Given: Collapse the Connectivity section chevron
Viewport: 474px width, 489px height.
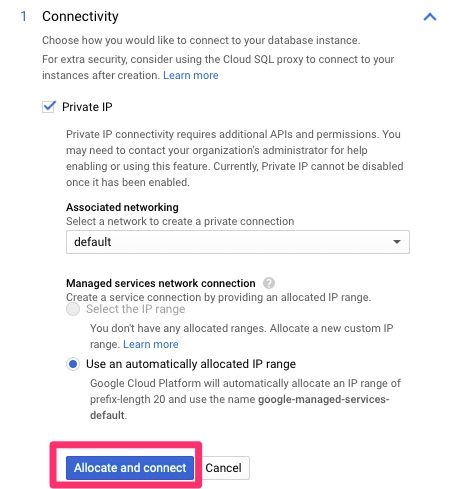Looking at the screenshot, I should (430, 17).
